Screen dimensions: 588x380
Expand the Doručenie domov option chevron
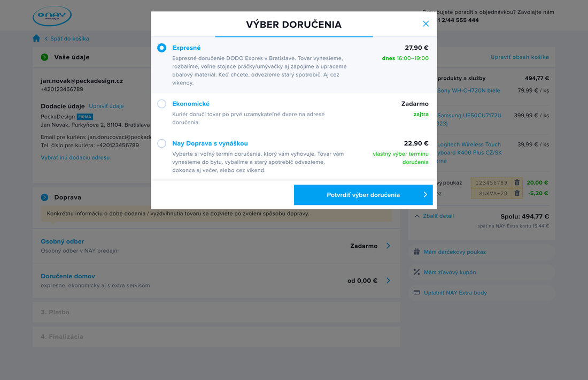tap(388, 280)
